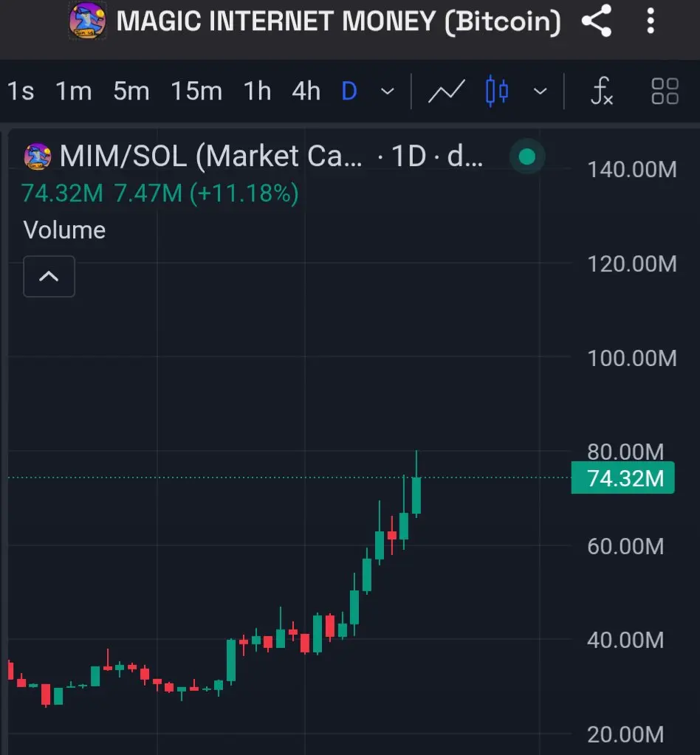Click the 40.00M axis label

(625, 640)
